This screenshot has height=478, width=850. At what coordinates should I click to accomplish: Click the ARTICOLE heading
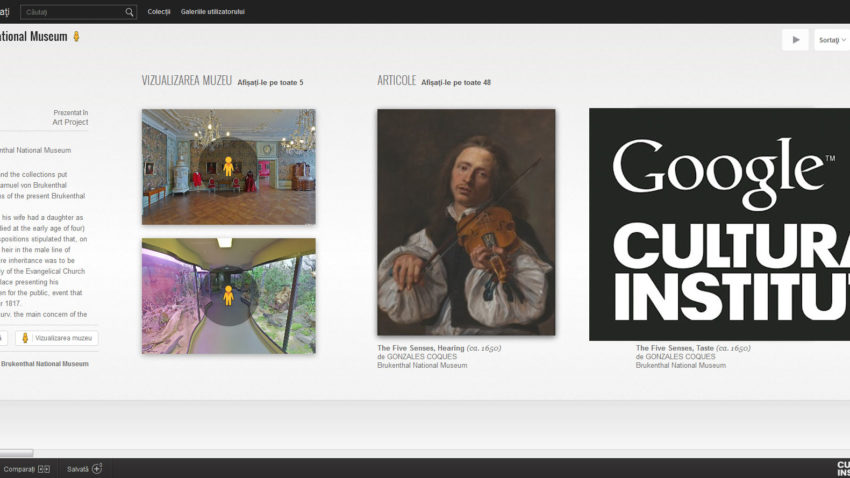pos(396,81)
